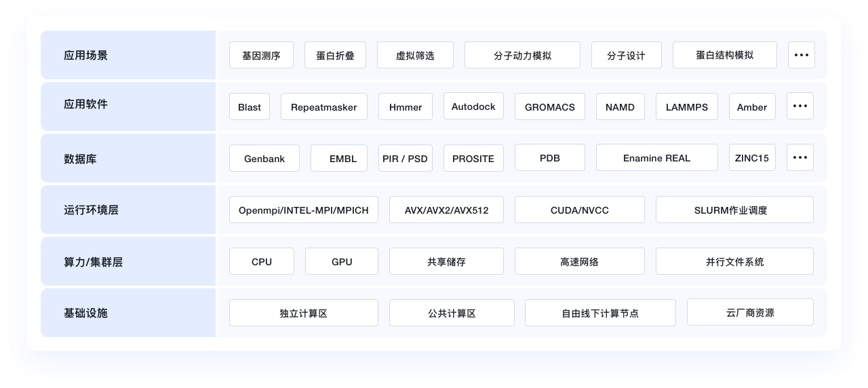Select the 运行环境层 row header
Screen dimensions: 868x388
(x=128, y=210)
